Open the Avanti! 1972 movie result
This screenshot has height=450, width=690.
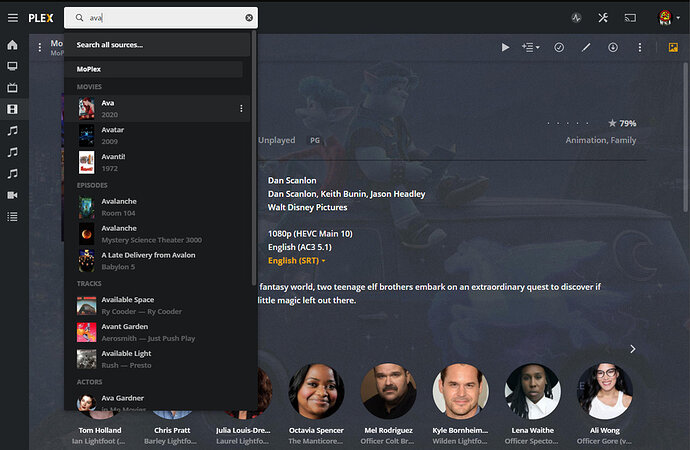[x=158, y=162]
